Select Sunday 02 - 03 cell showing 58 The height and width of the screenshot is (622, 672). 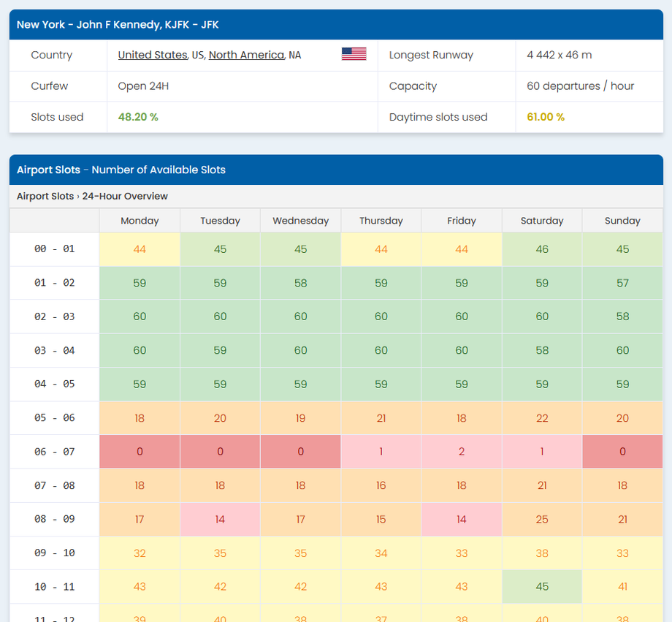622,316
